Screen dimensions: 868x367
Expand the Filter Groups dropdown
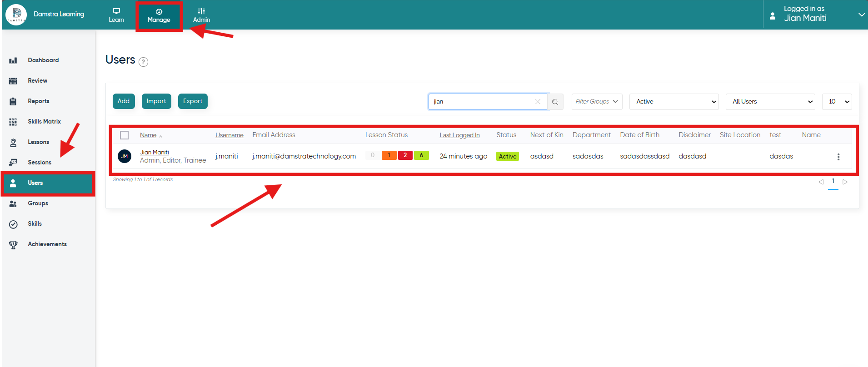coord(597,101)
